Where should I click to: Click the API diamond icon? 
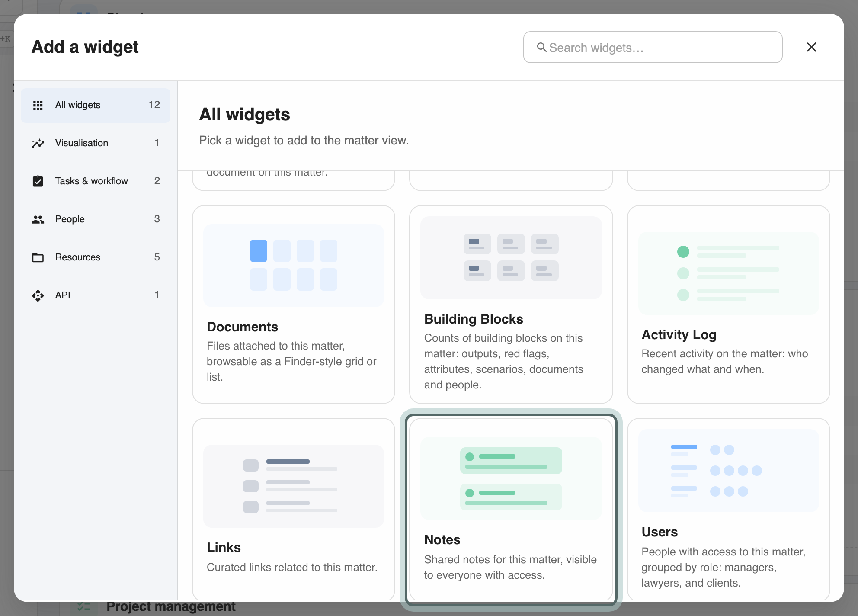[x=38, y=295]
